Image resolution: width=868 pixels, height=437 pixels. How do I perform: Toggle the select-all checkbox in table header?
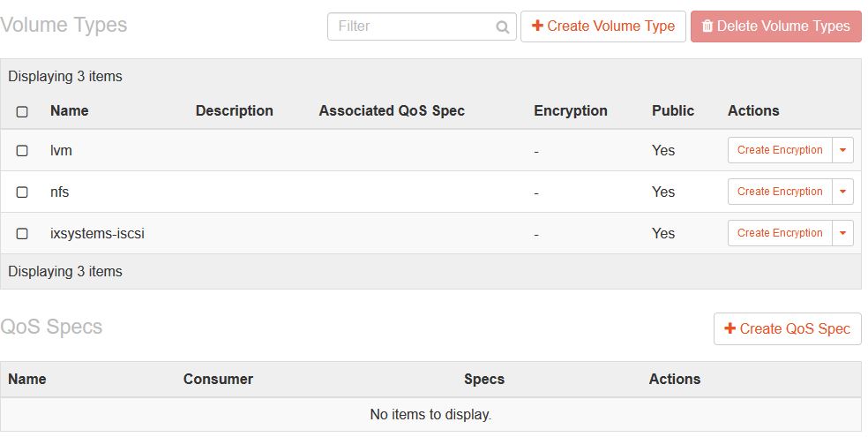coord(22,111)
